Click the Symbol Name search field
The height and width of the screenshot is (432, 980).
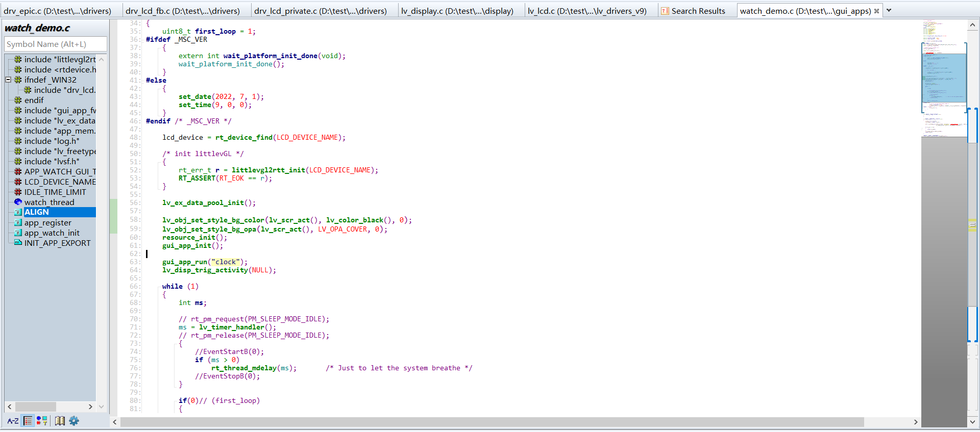[55, 44]
